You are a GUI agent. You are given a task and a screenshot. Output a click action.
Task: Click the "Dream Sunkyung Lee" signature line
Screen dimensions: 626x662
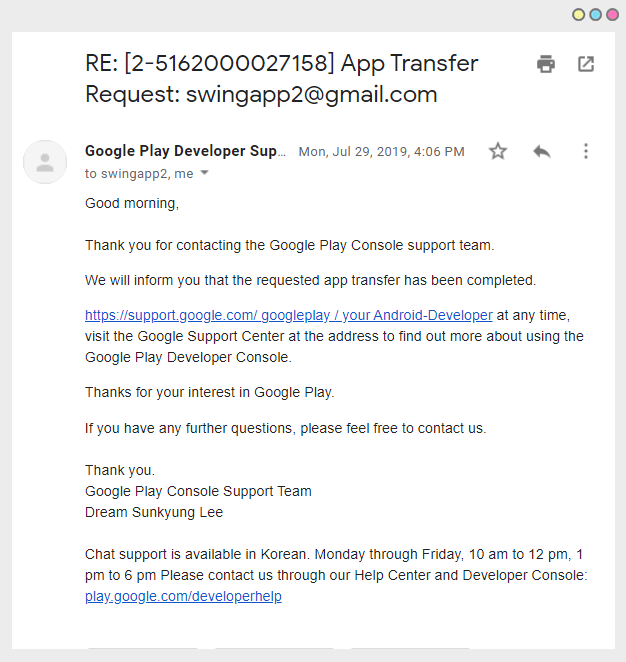154,512
